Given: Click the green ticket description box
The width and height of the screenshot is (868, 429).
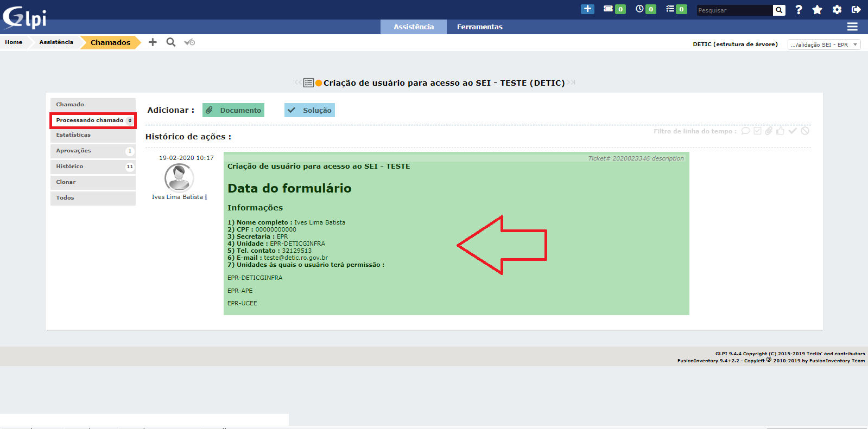Looking at the screenshot, I should point(456,234).
